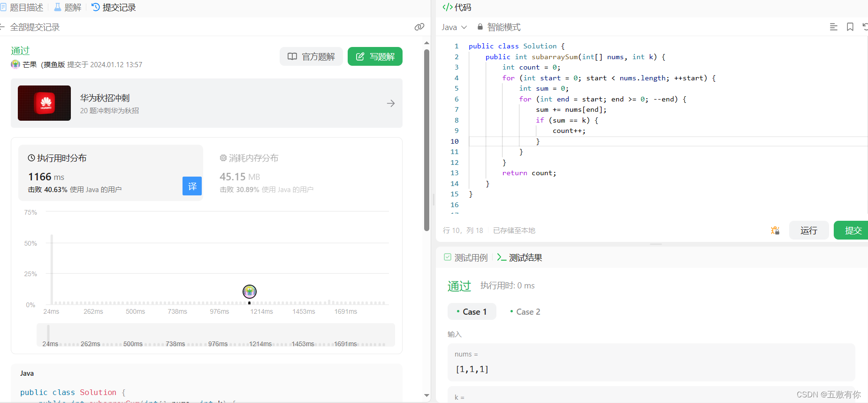Open the 提交记录 tab
The width and height of the screenshot is (868, 403).
[x=114, y=8]
